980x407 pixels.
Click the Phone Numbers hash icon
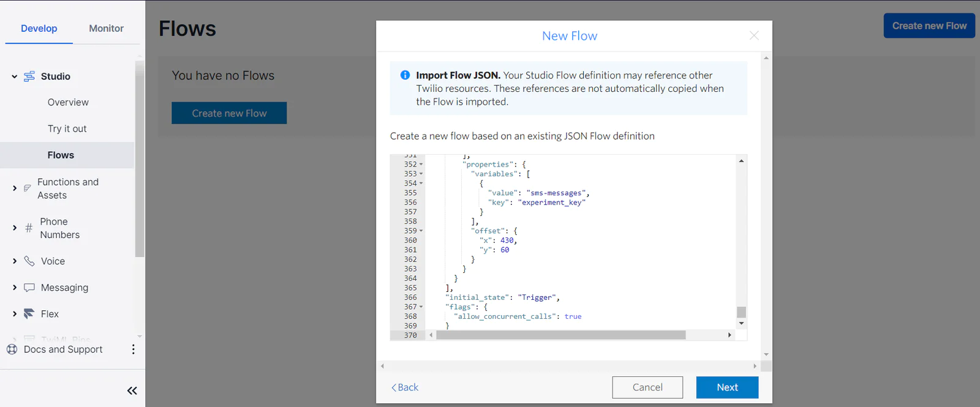[x=29, y=228]
